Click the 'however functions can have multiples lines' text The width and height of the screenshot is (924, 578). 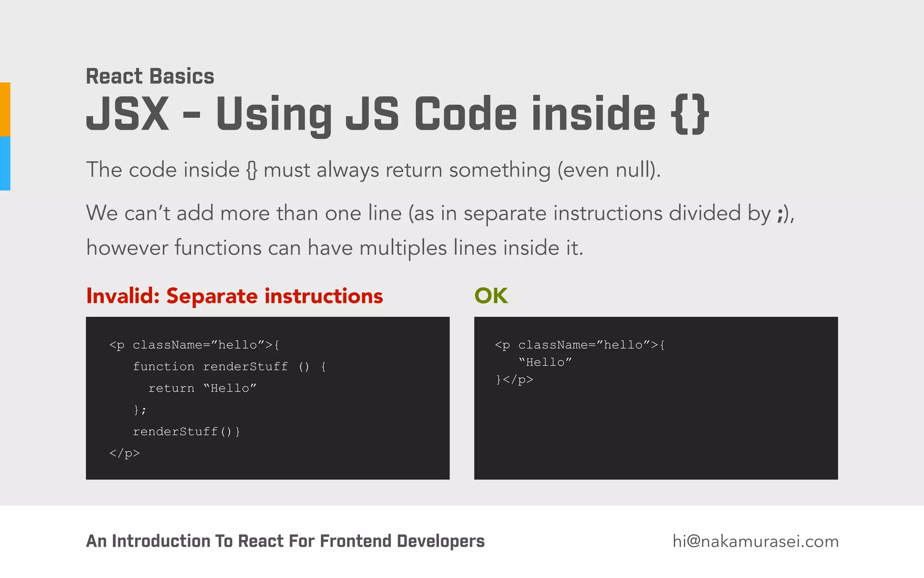[x=334, y=247]
